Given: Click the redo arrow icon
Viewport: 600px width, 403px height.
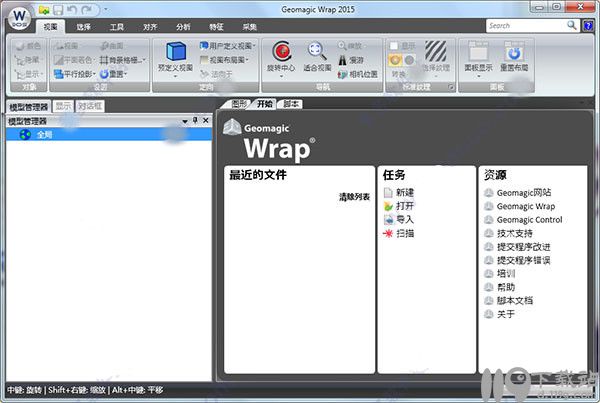Looking at the screenshot, I should (87, 10).
